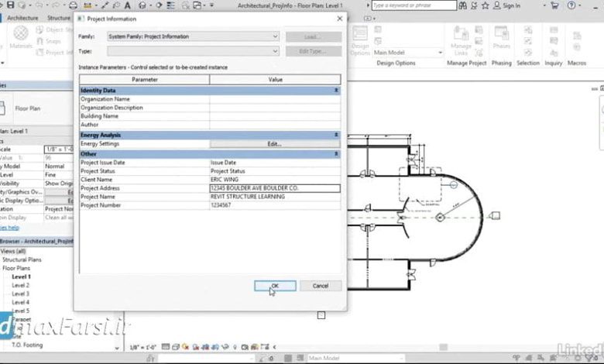Select the Text tool letter A icon
604x364 pixels.
(127, 5)
